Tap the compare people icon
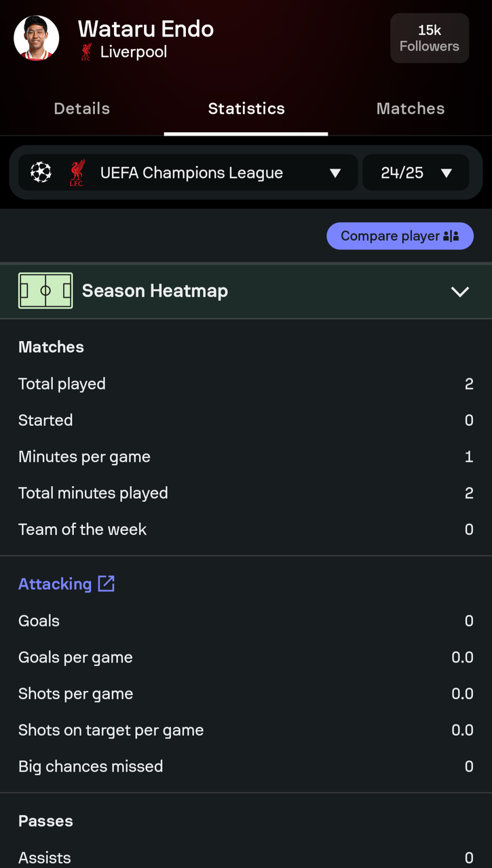Viewport: 492px width, 868px height. click(x=451, y=236)
